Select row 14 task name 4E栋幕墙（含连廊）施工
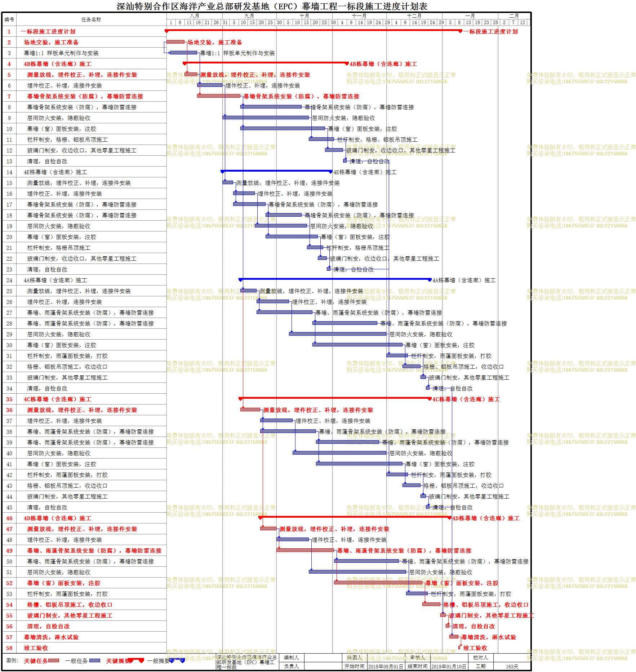 point(55,172)
